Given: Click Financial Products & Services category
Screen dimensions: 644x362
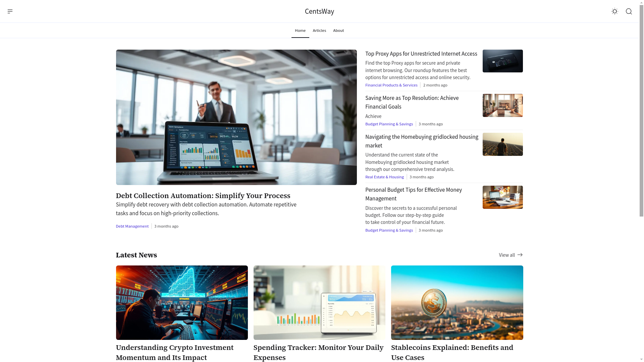Looking at the screenshot, I should click(391, 85).
